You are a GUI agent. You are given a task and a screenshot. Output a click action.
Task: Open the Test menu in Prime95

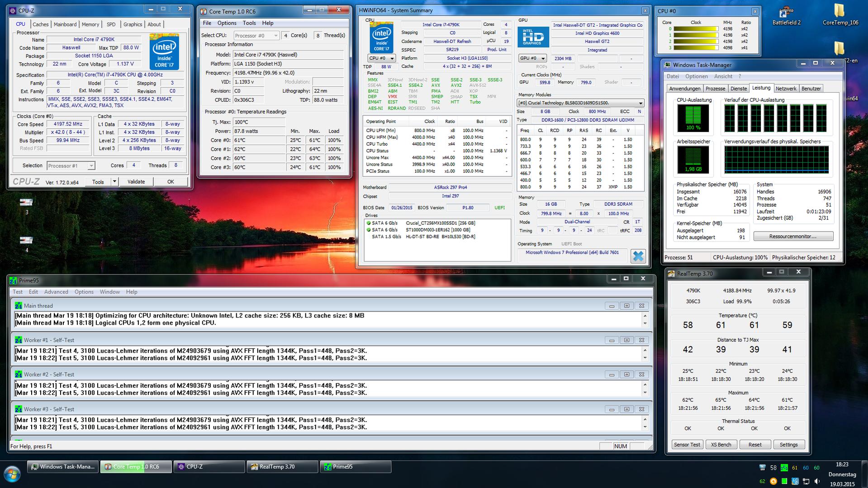[18, 292]
